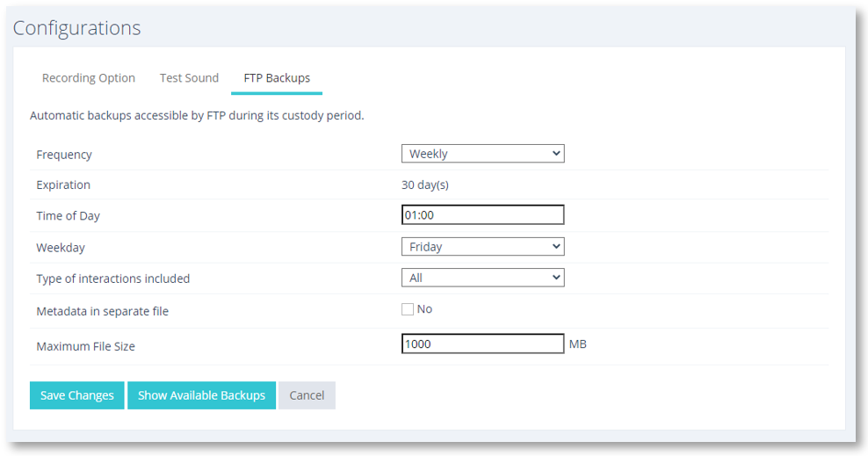Save Changes to backup configuration
Viewport: 868px width, 456px height.
[x=77, y=395]
